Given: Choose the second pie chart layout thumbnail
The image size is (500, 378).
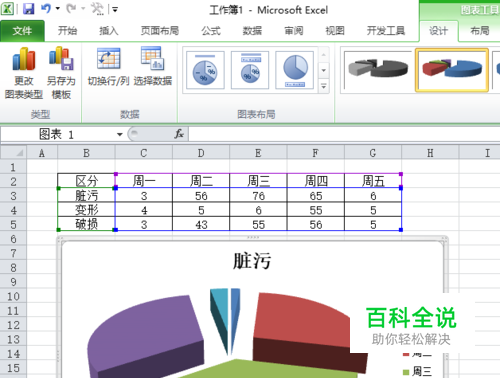Looking at the screenshot, I should (x=250, y=70).
